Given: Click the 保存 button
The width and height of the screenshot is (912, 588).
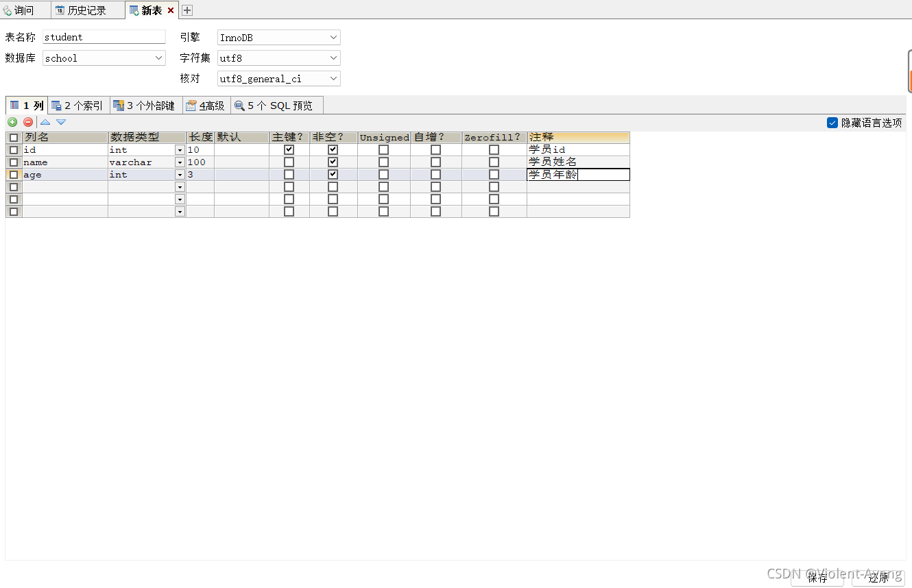Looking at the screenshot, I should (x=817, y=578).
